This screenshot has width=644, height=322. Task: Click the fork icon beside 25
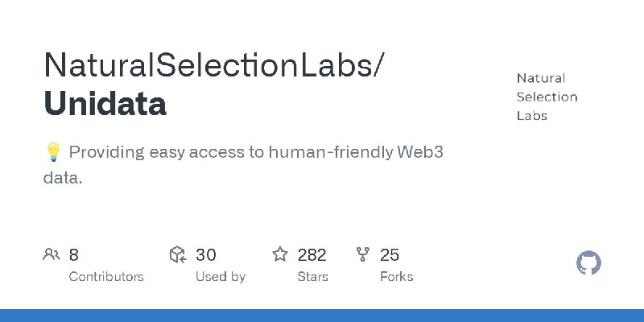(x=363, y=255)
